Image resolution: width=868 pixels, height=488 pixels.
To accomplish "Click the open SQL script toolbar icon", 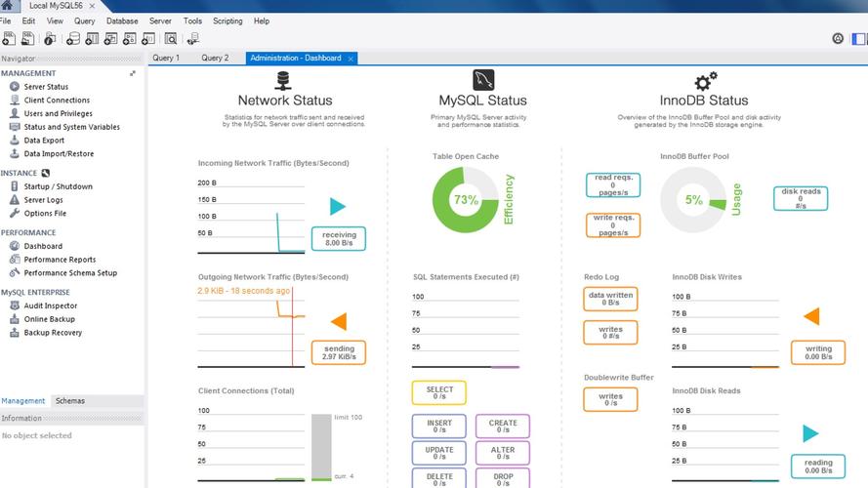I will click(x=27, y=39).
